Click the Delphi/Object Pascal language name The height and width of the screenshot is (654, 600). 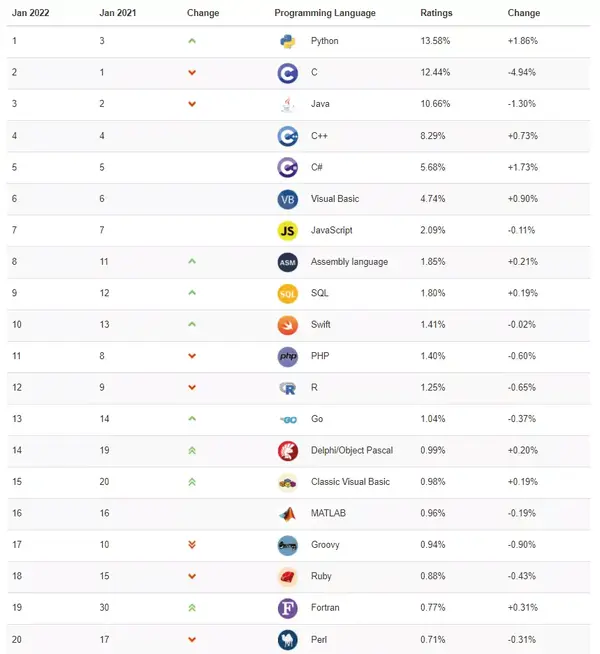pyautogui.click(x=352, y=451)
